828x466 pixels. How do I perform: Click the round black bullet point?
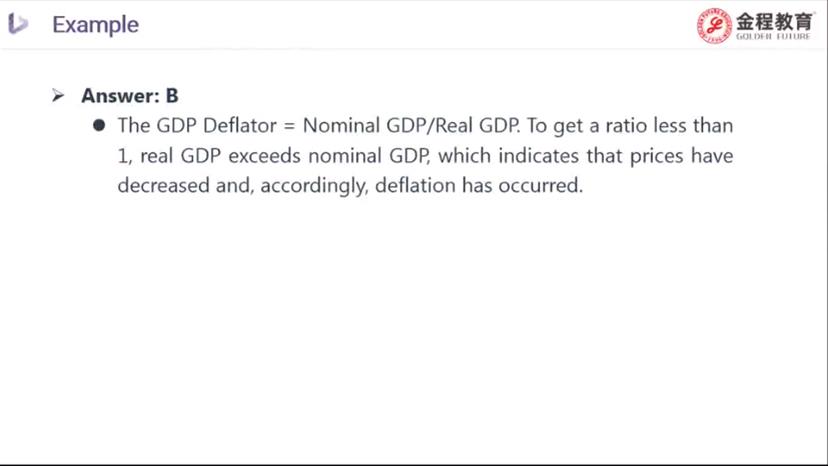[x=98, y=126]
